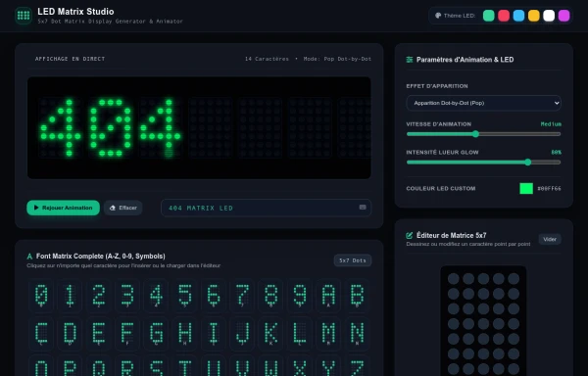The height and width of the screenshot is (376, 588).
Task: Click Rejouer Animation button
Action: [x=63, y=208]
